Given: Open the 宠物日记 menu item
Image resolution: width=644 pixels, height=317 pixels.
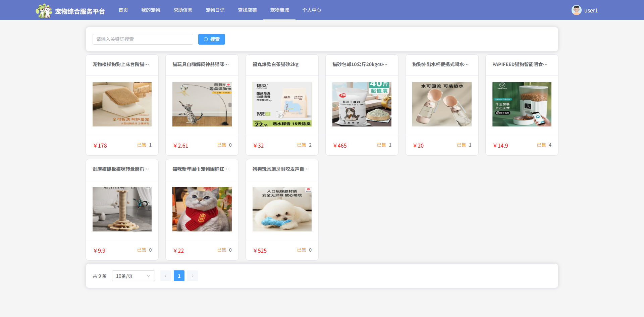Looking at the screenshot, I should [x=215, y=10].
